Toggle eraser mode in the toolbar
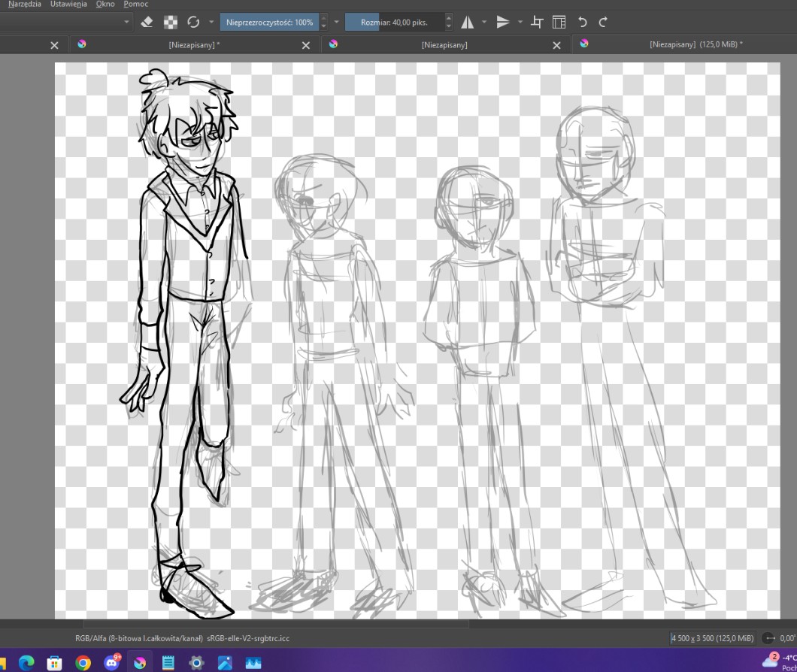The width and height of the screenshot is (797, 672). click(147, 23)
